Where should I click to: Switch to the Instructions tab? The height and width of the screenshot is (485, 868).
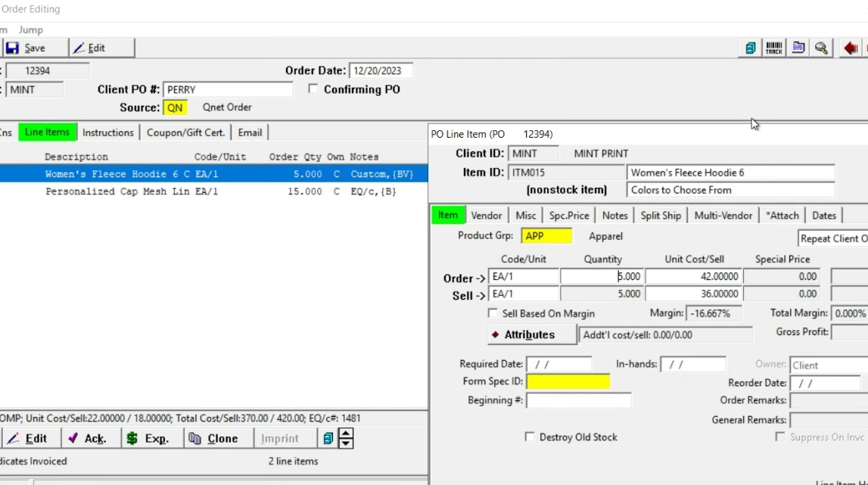(x=108, y=132)
